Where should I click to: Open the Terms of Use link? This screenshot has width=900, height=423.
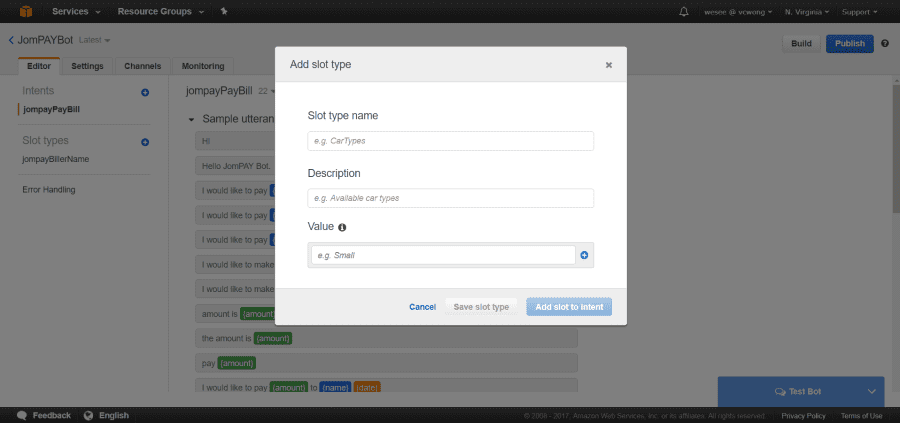click(x=862, y=416)
